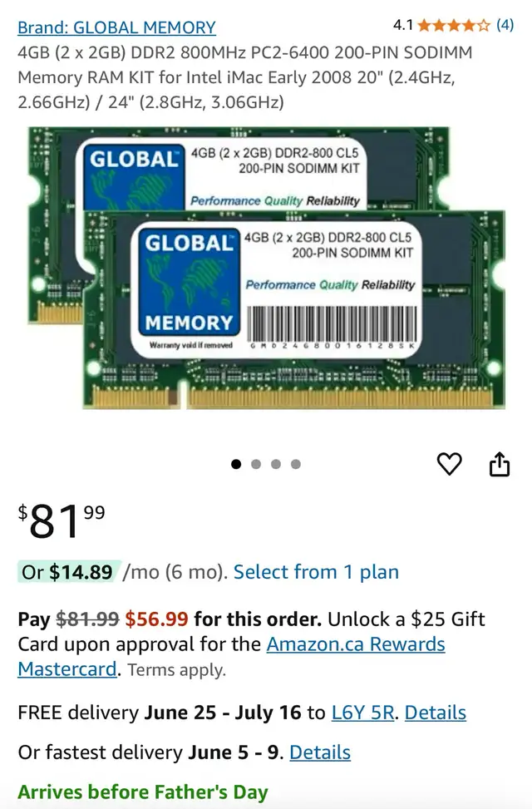The height and width of the screenshot is (809, 532).
Task: Tap the product title text
Action: coord(245,77)
